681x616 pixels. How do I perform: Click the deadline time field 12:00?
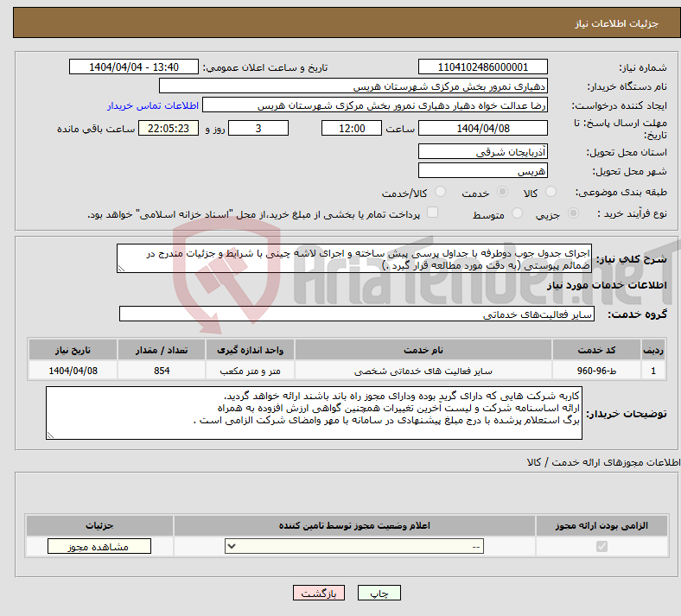click(352, 128)
